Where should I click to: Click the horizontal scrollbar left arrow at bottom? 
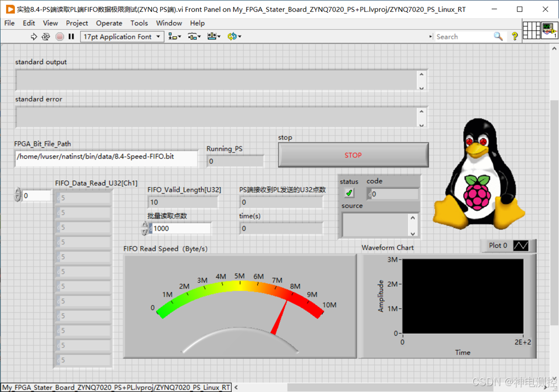(x=236, y=387)
